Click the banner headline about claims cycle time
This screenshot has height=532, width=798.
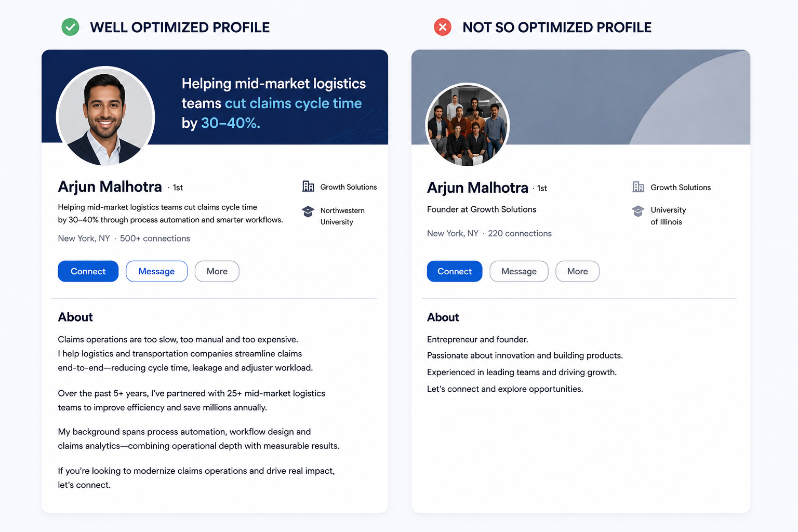[x=273, y=103]
